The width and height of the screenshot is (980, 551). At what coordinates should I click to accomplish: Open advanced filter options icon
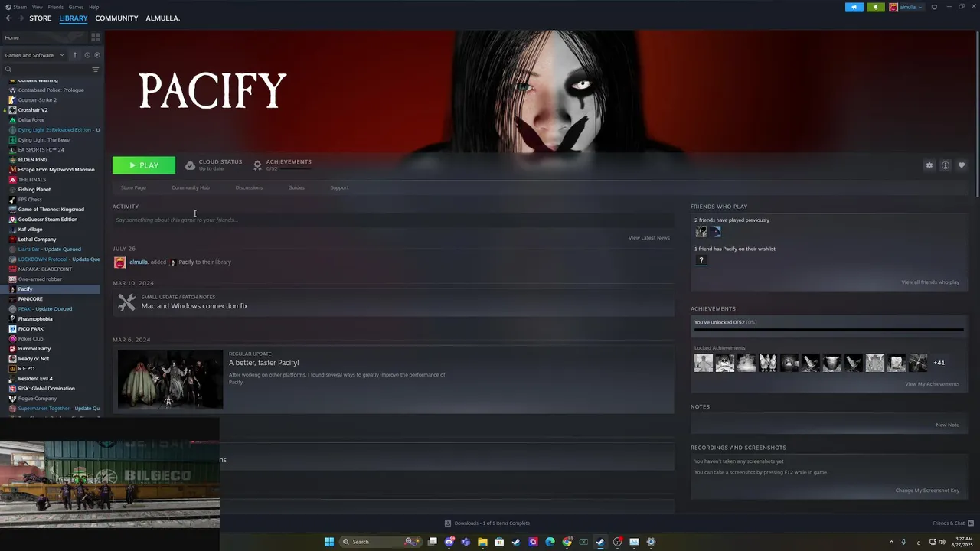click(x=96, y=70)
